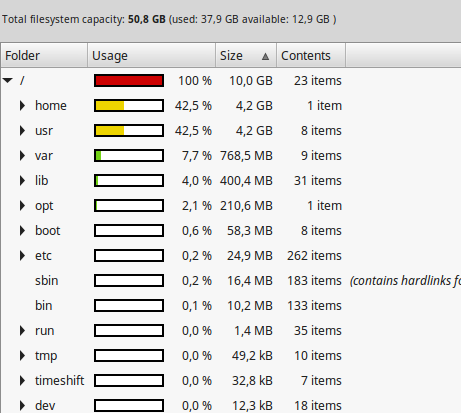461x413 pixels.
Task: Expand the lib folder
Action: [x=22, y=181]
